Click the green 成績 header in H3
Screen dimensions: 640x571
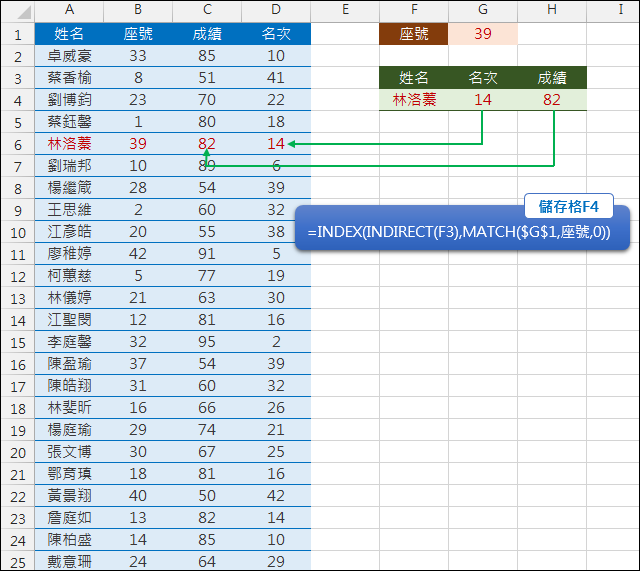[x=552, y=78]
